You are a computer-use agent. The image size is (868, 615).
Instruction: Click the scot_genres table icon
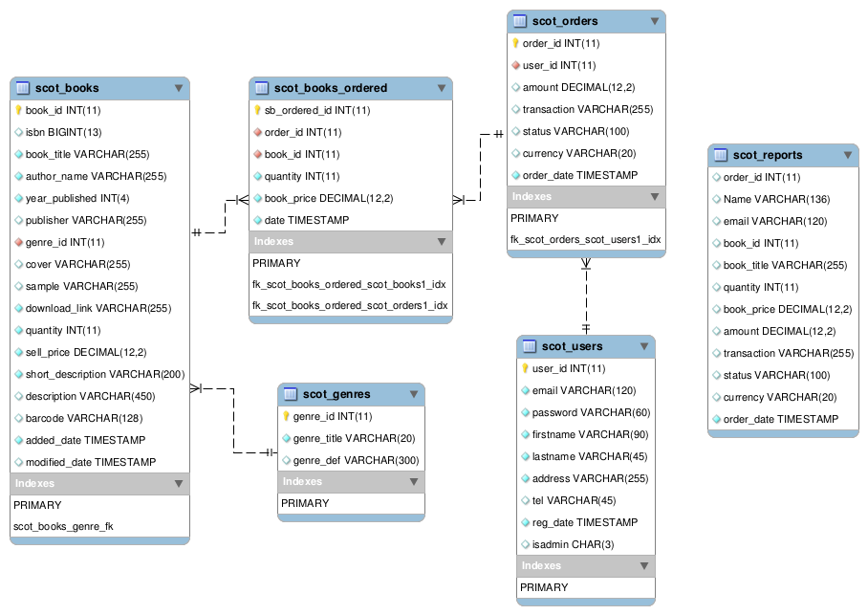(x=290, y=394)
